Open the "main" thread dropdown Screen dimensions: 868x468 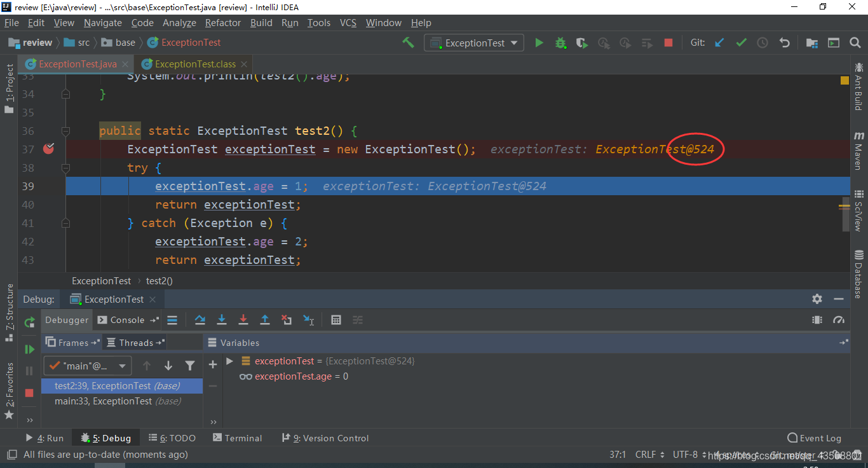click(88, 366)
